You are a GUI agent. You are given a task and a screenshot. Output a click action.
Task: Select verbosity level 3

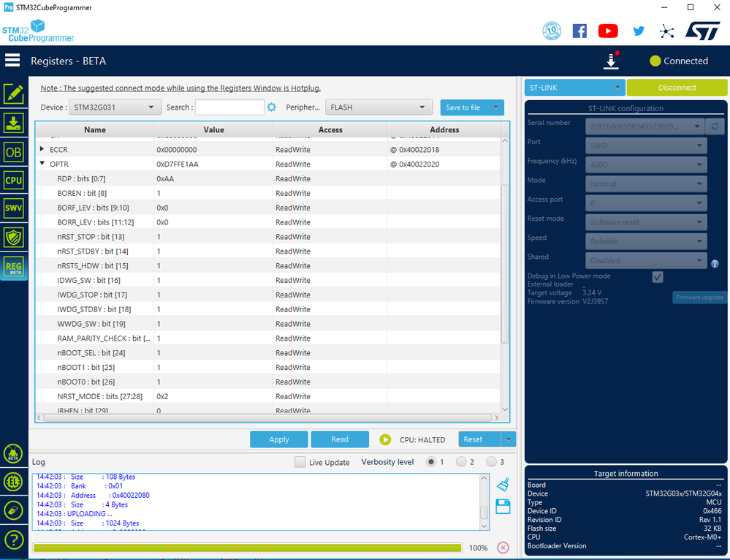[491, 462]
